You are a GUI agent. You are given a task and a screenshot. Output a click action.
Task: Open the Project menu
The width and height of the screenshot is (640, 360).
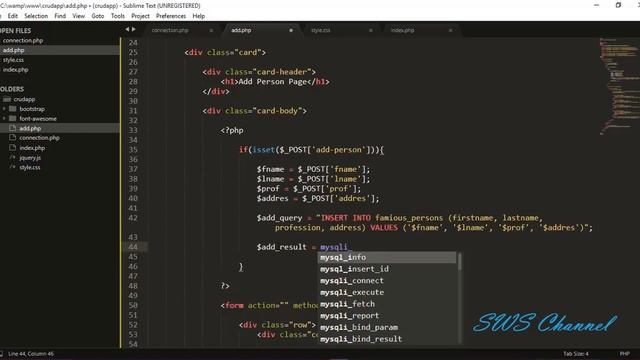[x=140, y=16]
